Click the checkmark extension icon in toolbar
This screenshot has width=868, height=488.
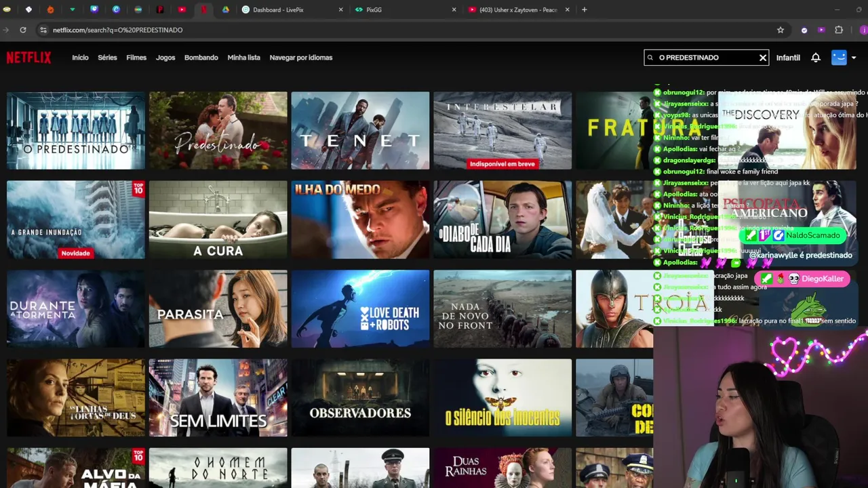[x=804, y=30]
